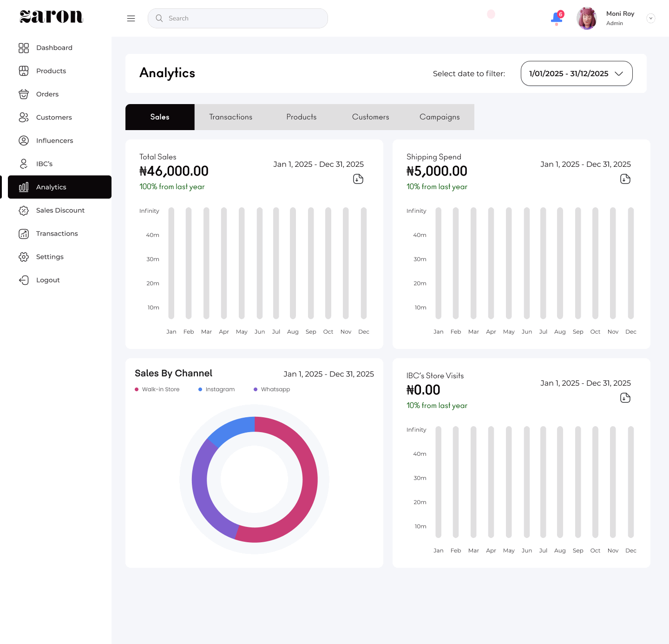Screen dimensions: 669x644
Task: Click the Settings gear icon in sidebar
Action: coord(24,257)
